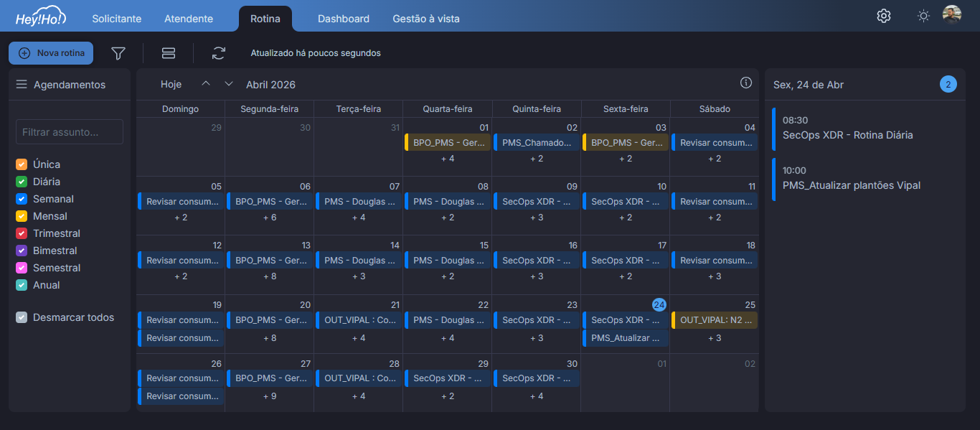Click Desmarcar todos checkbox
The height and width of the screenshot is (430, 980).
[22, 317]
